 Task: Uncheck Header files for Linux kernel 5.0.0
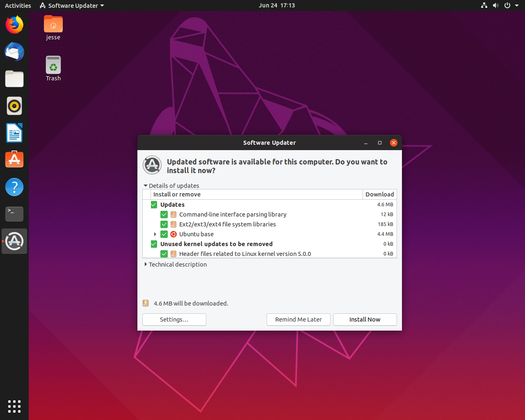[x=164, y=254]
